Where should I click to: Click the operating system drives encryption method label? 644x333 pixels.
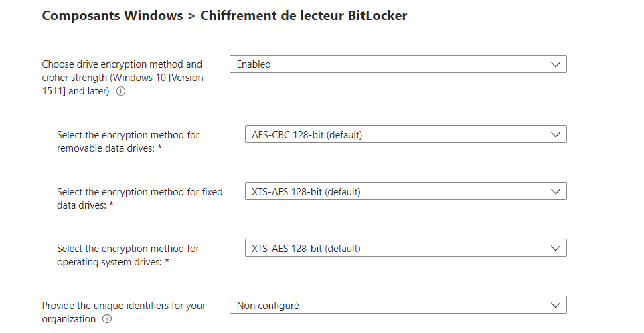pyautogui.click(x=128, y=255)
